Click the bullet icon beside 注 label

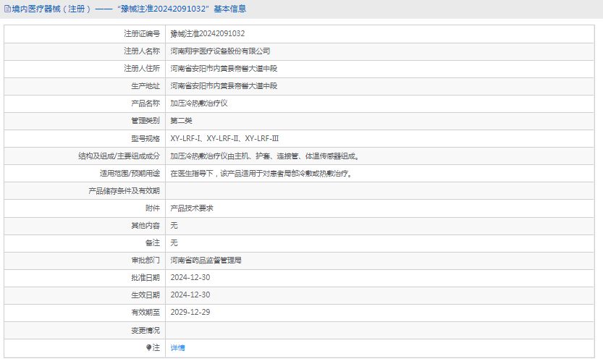(149, 347)
